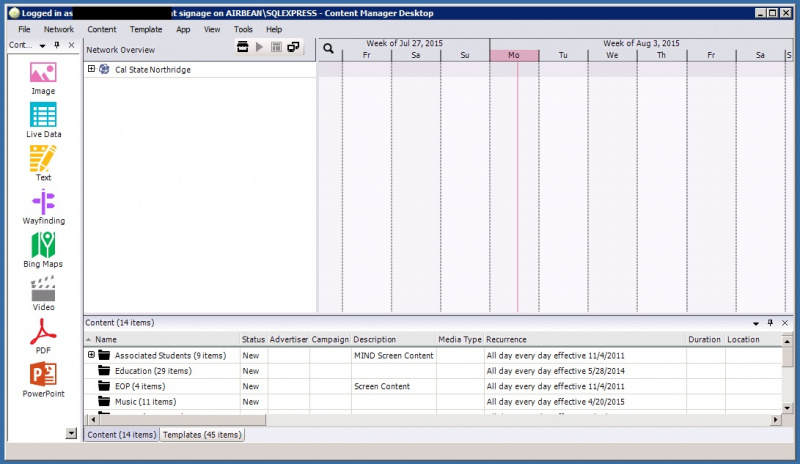Sort by the Name column header
This screenshot has height=464, width=800.
pyautogui.click(x=162, y=339)
